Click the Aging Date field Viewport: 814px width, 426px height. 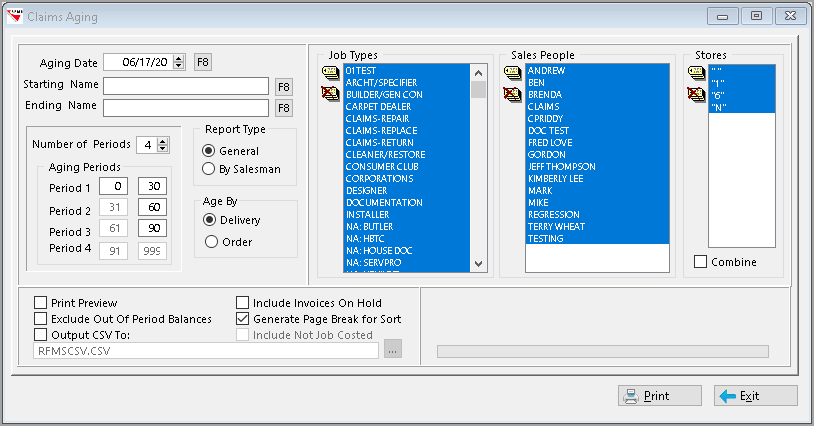139,62
